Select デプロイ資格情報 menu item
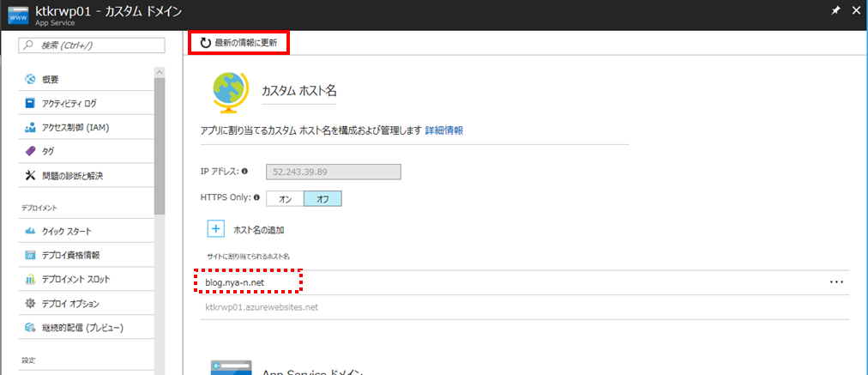The height and width of the screenshot is (375, 868). coord(87,255)
